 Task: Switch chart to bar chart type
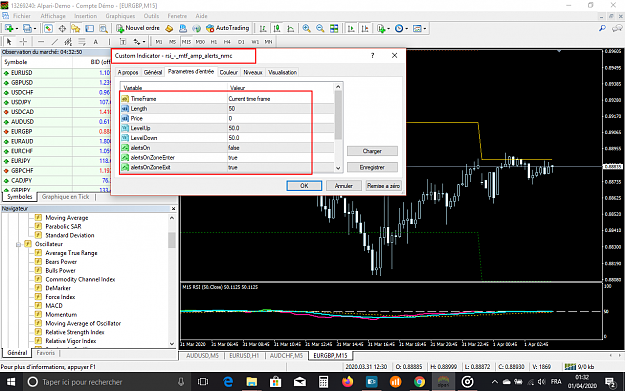pos(263,28)
